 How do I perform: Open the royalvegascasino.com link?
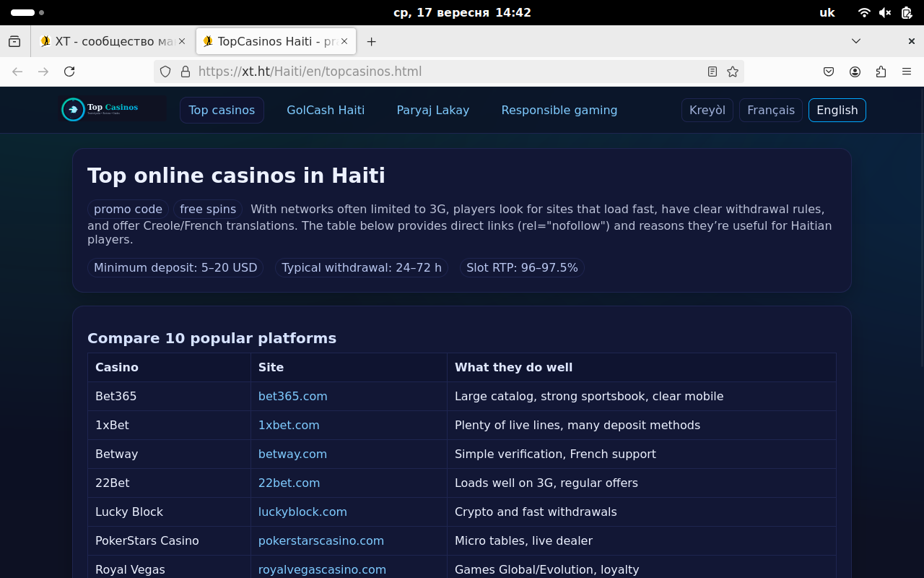[322, 569]
